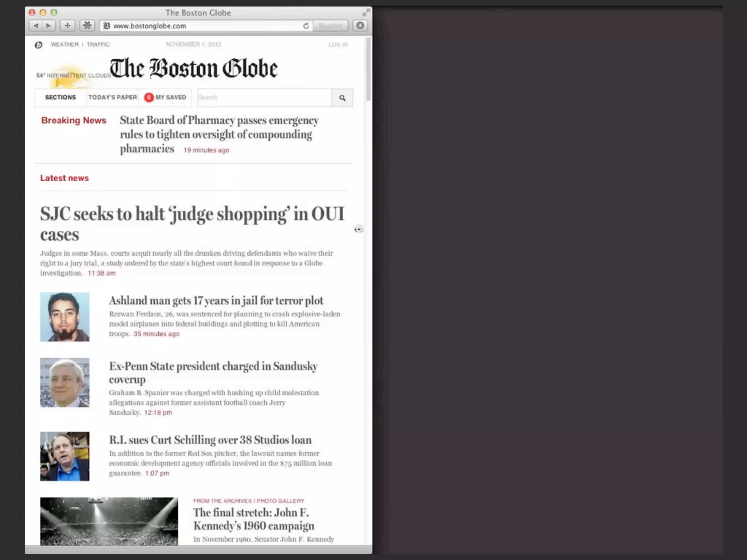Click inside the Search input field

[264, 98]
